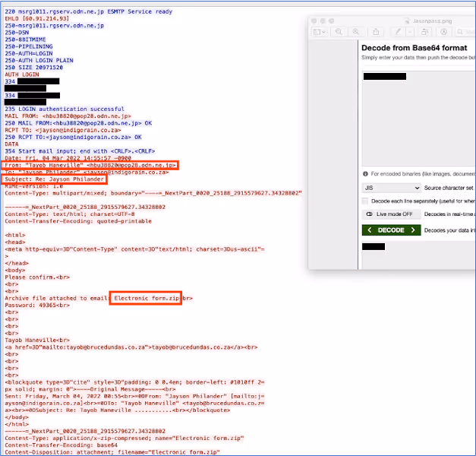Check 'Decode each line separately' box

(x=365, y=201)
